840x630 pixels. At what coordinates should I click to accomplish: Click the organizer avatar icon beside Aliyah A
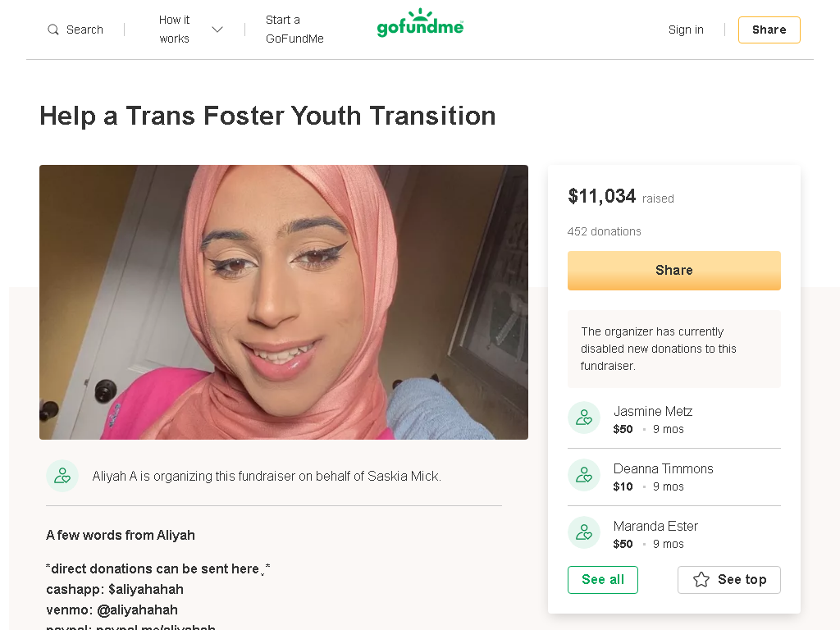pyautogui.click(x=62, y=476)
